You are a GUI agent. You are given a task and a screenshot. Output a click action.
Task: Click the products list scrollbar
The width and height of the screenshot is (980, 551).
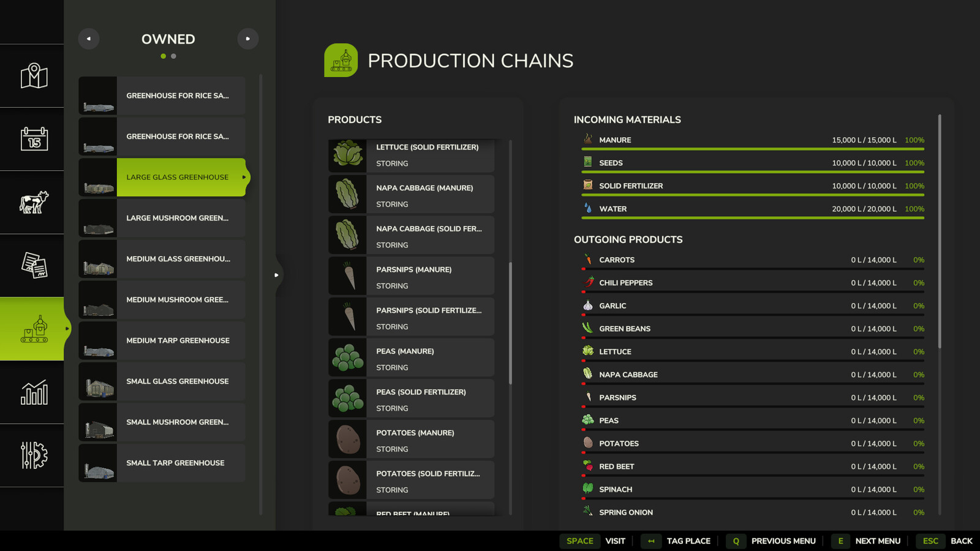tap(510, 323)
